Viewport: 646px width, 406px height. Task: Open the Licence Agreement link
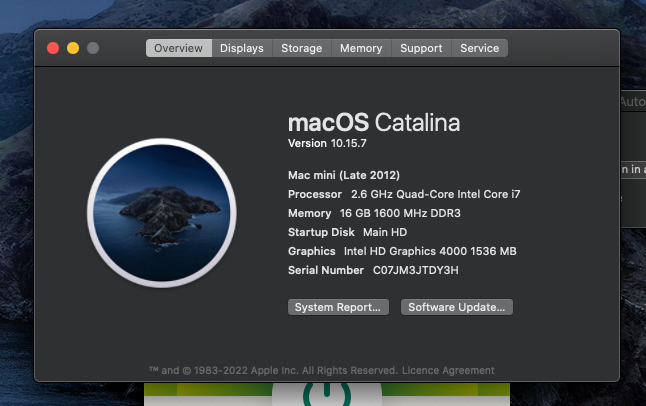pyautogui.click(x=448, y=371)
